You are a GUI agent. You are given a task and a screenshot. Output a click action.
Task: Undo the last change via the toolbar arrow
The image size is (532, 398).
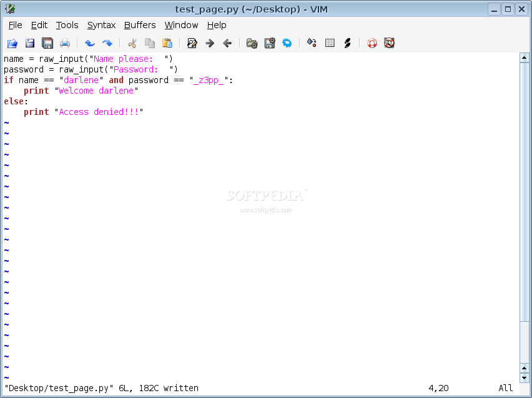(89, 43)
